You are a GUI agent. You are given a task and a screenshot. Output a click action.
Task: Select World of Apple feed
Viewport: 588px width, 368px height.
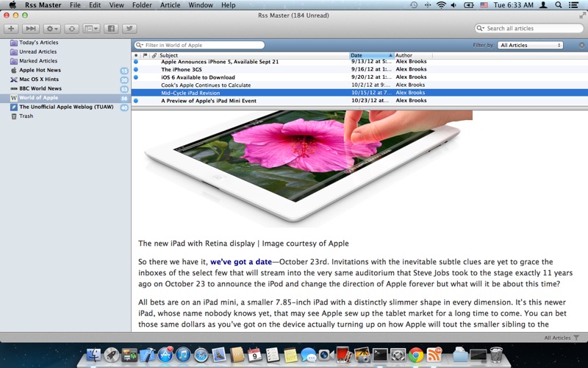pos(65,98)
